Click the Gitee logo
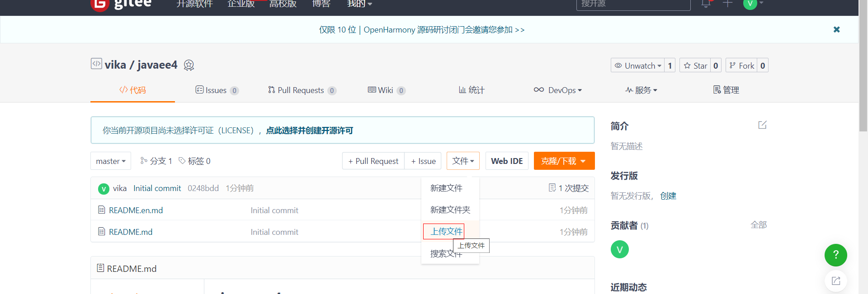The image size is (868, 294). coord(121,5)
